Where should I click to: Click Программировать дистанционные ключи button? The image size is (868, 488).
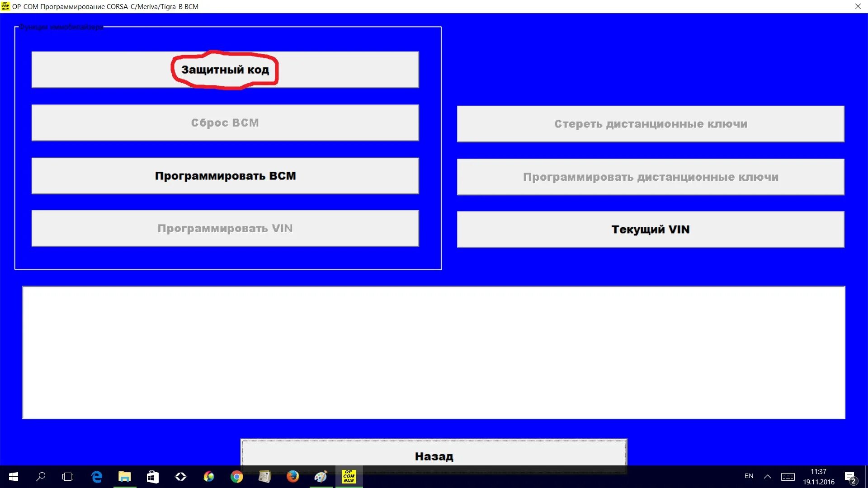click(651, 177)
